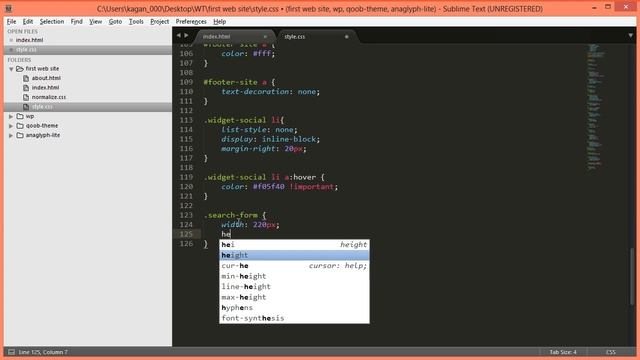Open the Help menu
This screenshot has width=640, height=360.
tap(220, 22)
